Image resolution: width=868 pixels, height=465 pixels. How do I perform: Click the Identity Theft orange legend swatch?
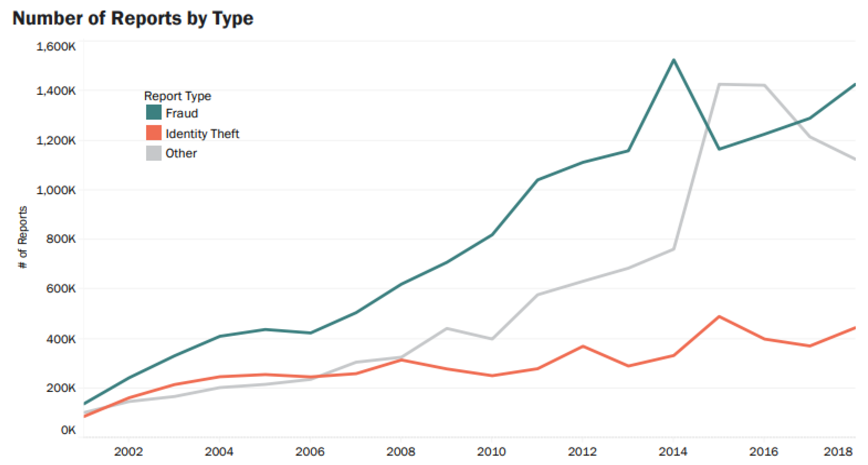pyautogui.click(x=154, y=133)
